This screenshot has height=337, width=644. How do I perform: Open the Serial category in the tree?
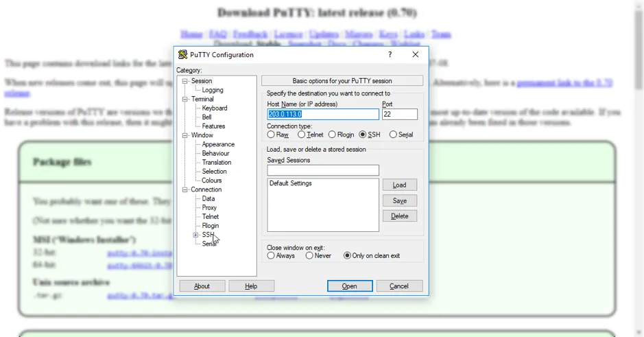tap(209, 244)
